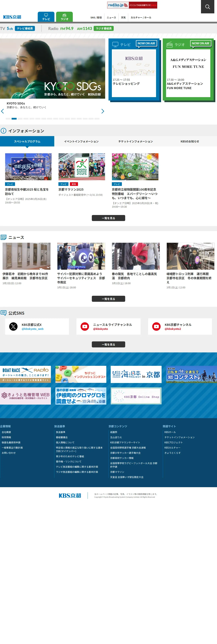Open the 海と日本 PROJECT in 京都 banner
Viewport: 217px width, 644px height.
click(136, 374)
